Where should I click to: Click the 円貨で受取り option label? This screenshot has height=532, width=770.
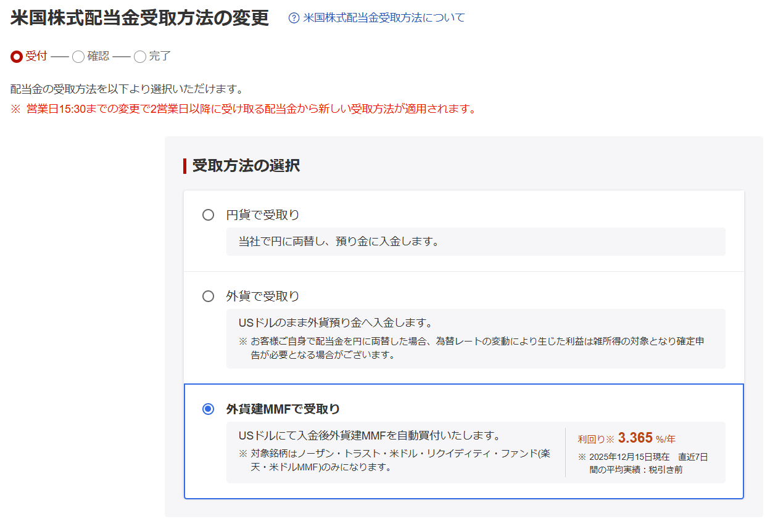pos(263,215)
